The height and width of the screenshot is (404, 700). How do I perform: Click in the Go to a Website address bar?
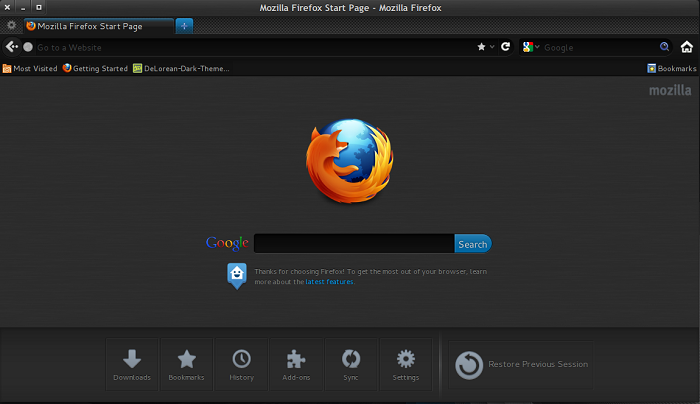click(254, 47)
